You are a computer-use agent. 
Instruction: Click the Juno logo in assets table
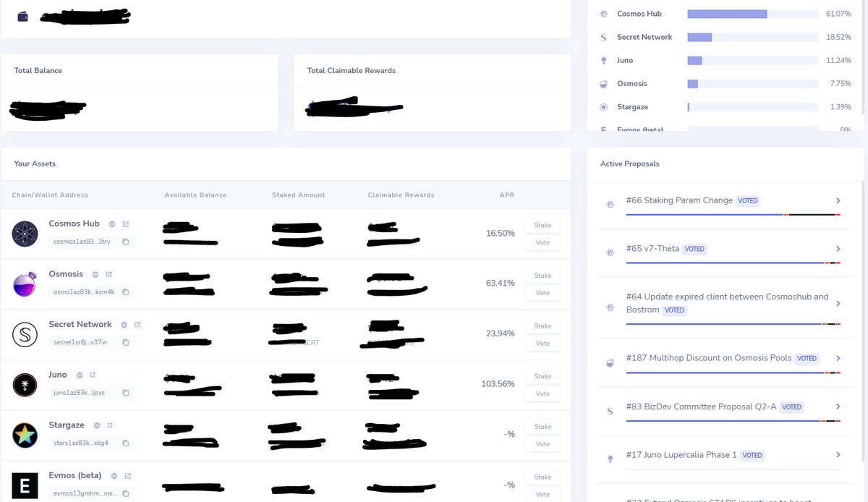tap(25, 385)
